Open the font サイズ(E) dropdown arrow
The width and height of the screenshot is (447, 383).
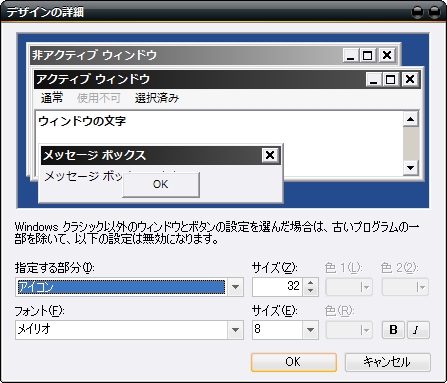pos(310,330)
